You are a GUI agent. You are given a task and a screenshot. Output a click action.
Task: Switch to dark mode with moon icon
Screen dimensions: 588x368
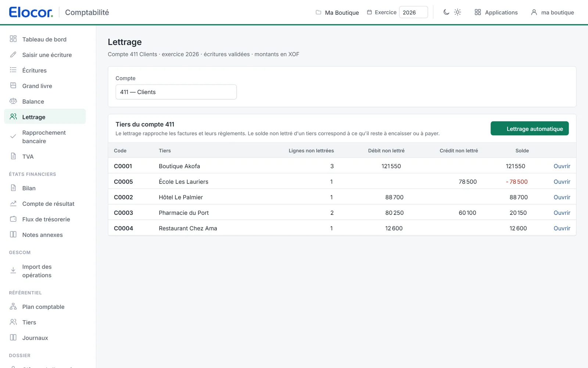tap(446, 12)
